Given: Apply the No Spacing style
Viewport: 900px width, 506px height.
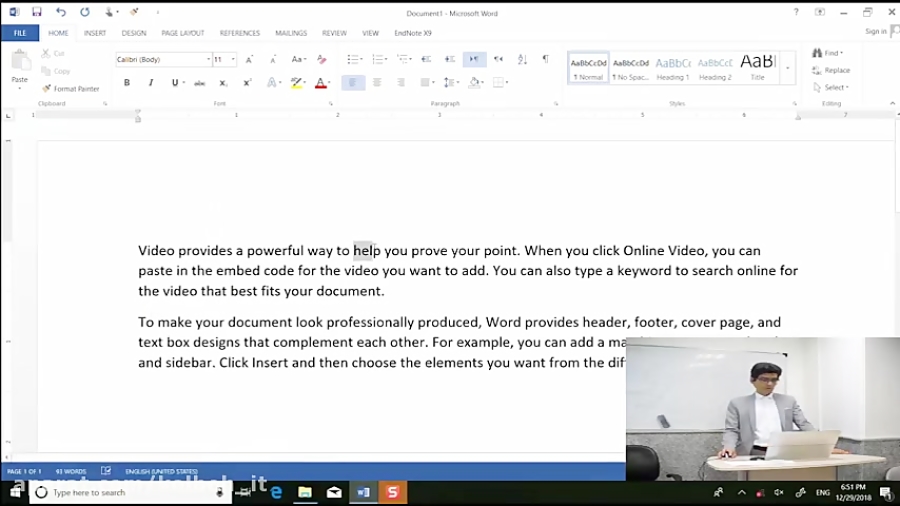Looking at the screenshot, I should pyautogui.click(x=630, y=68).
